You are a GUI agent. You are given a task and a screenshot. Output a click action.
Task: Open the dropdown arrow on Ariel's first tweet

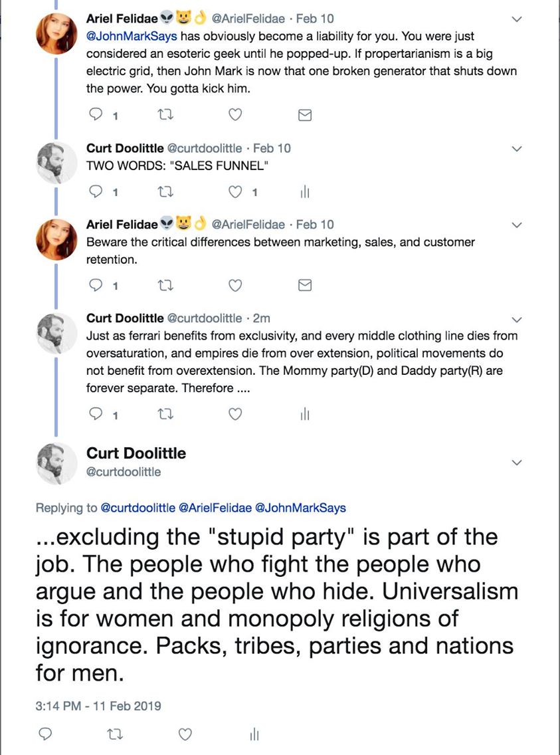(517, 19)
